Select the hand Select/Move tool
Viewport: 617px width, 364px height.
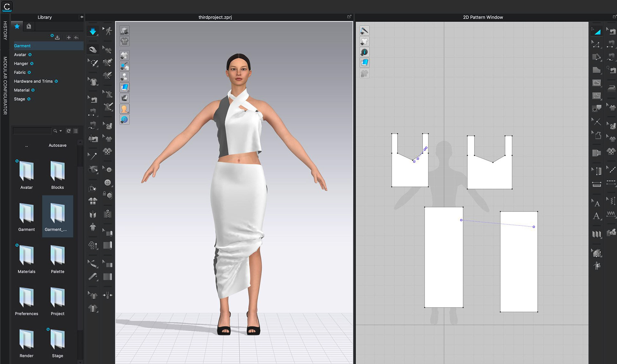coord(93,50)
